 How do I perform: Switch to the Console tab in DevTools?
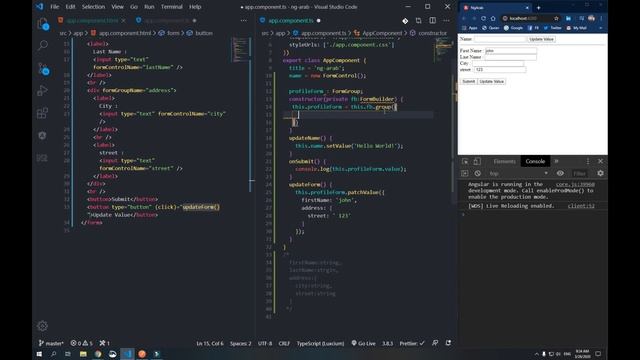(x=535, y=162)
